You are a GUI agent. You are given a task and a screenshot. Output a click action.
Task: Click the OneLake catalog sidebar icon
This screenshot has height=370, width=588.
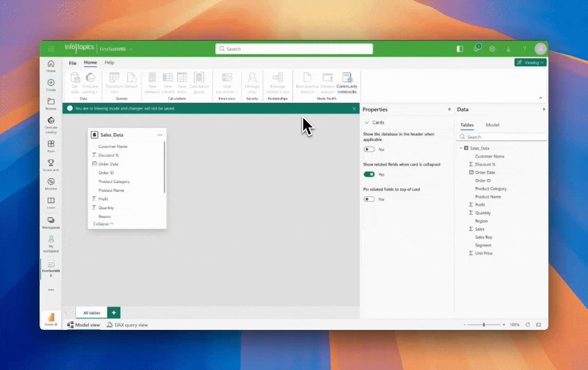(x=51, y=122)
